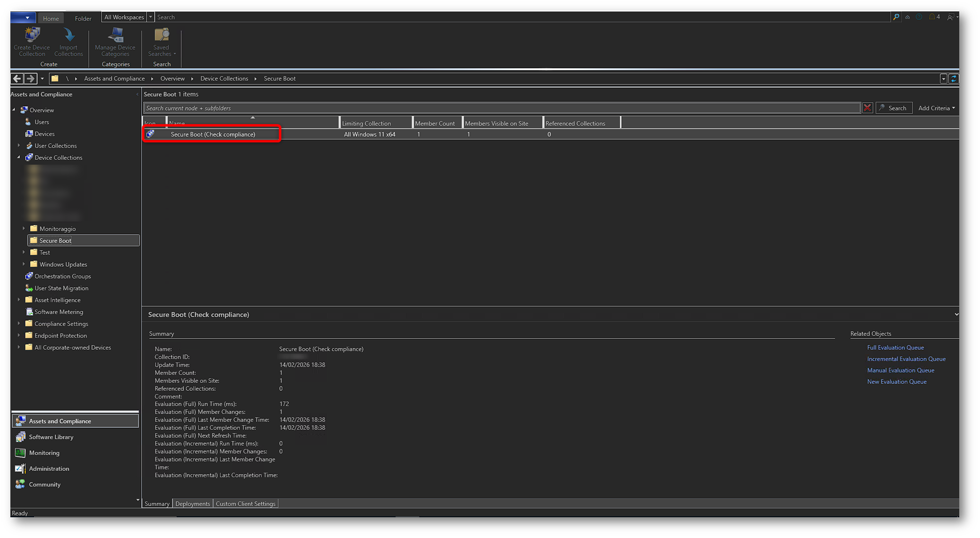
Task: Open the Administration workspace
Action: [x=48, y=469]
